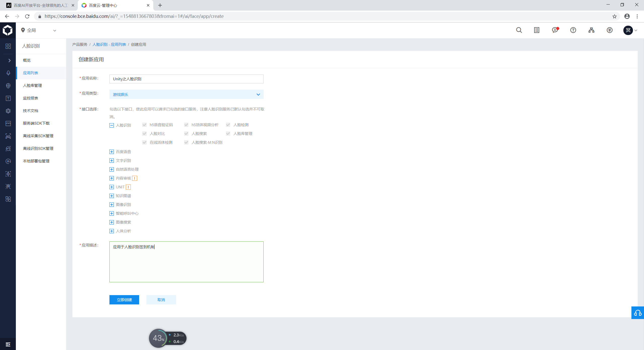Click the document list icon in header
The width and height of the screenshot is (644, 350).
[537, 30]
